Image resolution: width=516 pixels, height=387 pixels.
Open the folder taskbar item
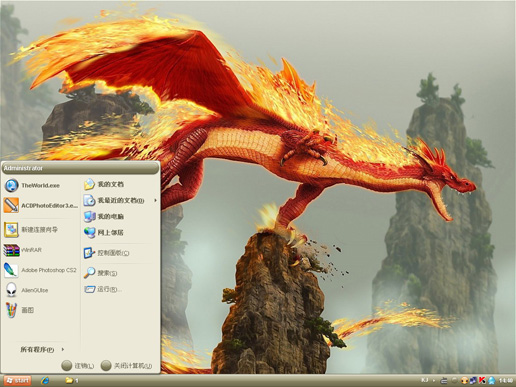tap(72, 380)
